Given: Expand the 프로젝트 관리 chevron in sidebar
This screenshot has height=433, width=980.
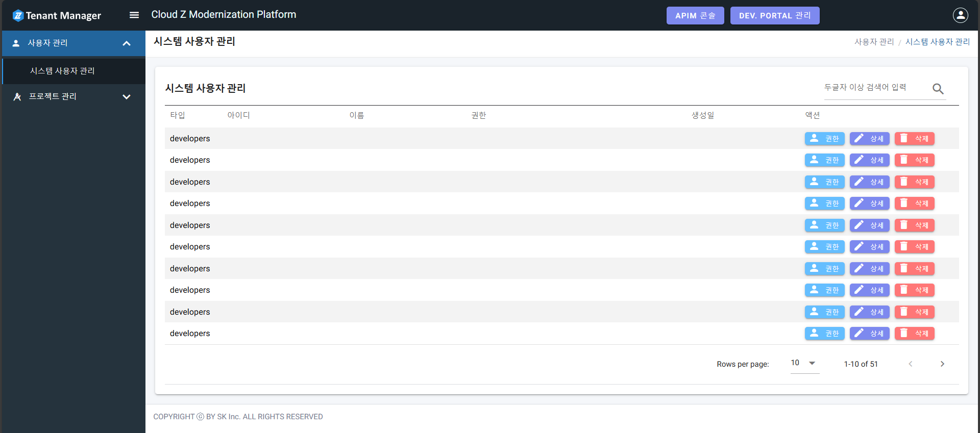Looking at the screenshot, I should pos(127,97).
